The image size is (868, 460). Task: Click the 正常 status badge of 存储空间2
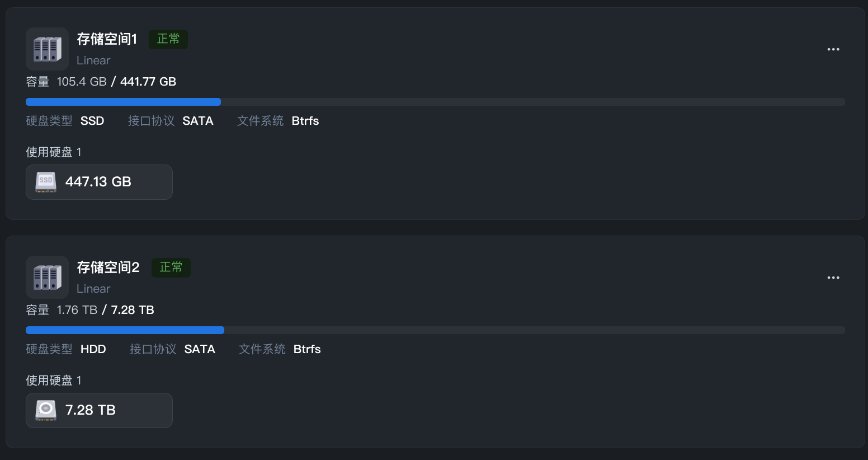tap(171, 267)
